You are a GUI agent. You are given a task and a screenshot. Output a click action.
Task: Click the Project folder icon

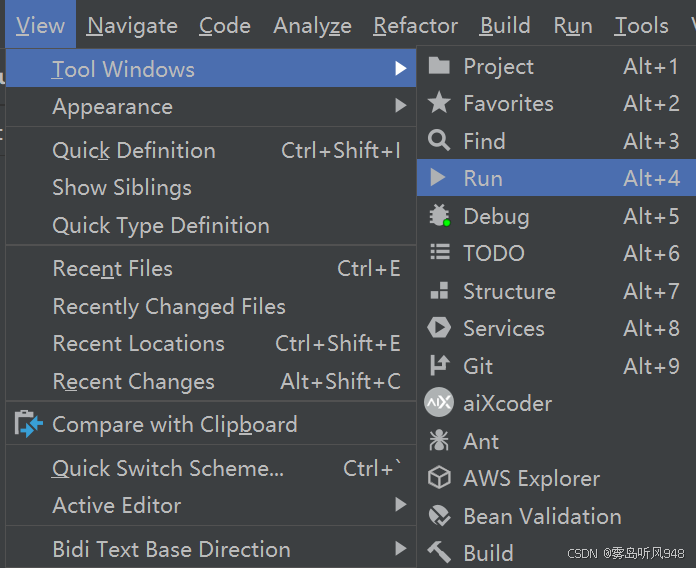[439, 67]
